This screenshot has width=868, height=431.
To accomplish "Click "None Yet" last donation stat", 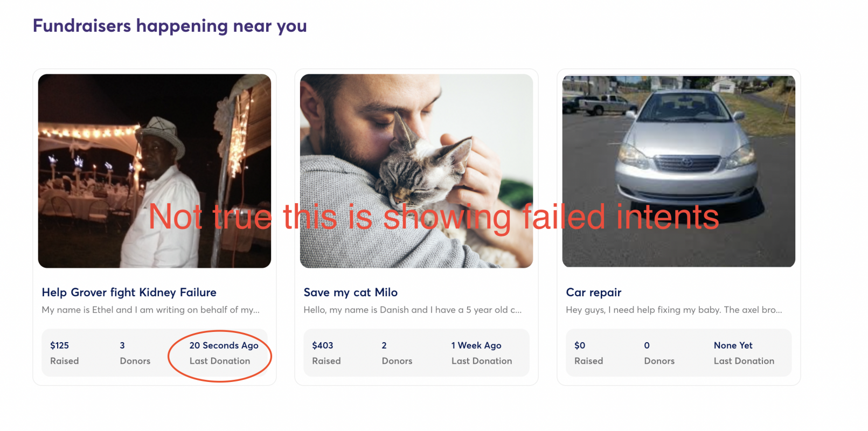I will click(x=744, y=353).
